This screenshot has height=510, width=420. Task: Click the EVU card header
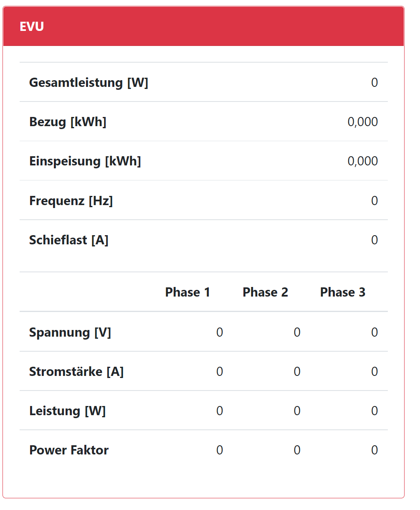pyautogui.click(x=203, y=26)
